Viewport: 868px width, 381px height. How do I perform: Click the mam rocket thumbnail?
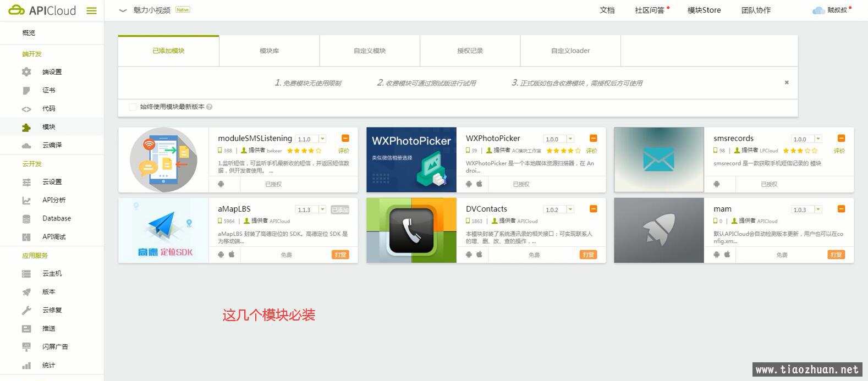(x=659, y=230)
